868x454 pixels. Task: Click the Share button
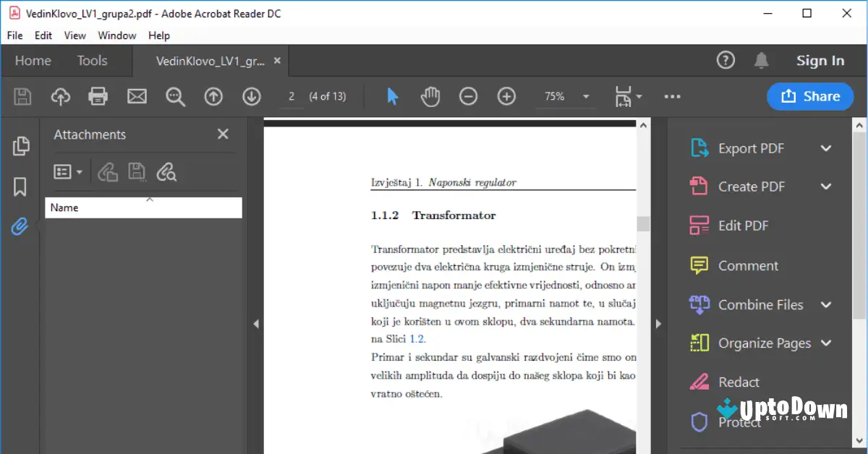pos(809,96)
